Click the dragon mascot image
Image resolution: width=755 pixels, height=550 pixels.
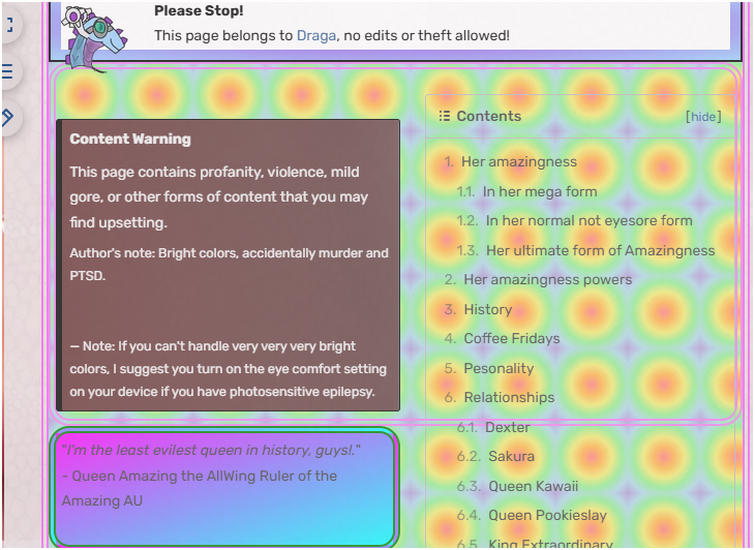(94, 39)
